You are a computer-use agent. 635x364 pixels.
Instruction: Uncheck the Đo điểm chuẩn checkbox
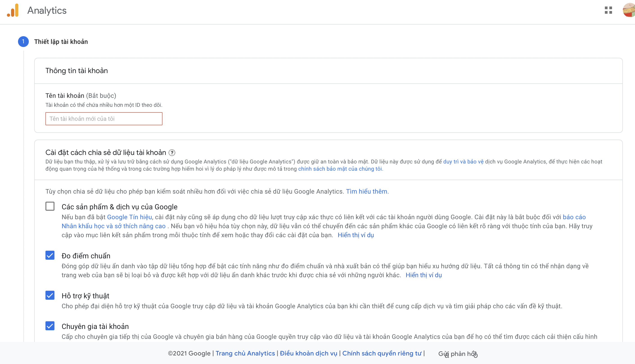50,255
